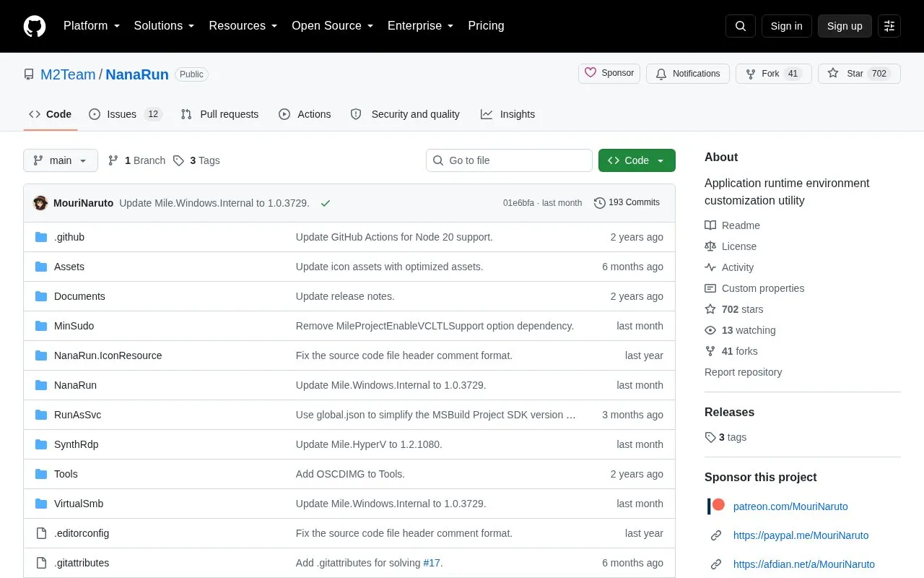The width and height of the screenshot is (924, 578).
Task: Click the Notifications button
Action: pyautogui.click(x=688, y=74)
